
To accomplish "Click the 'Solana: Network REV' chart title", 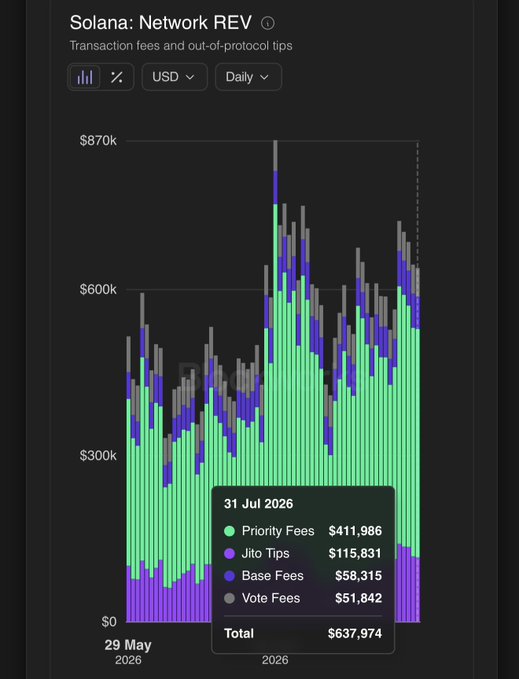I will [161, 23].
